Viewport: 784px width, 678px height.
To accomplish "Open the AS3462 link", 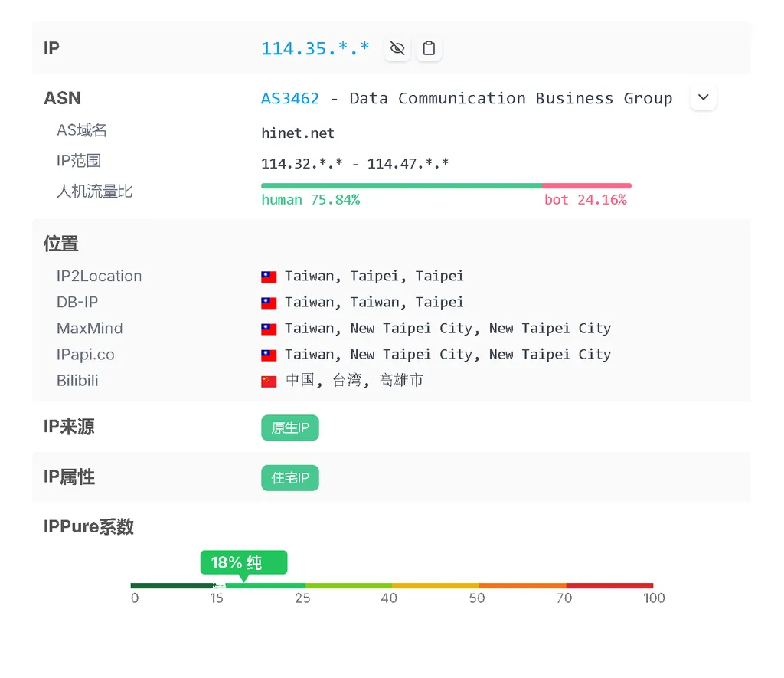I will click(289, 98).
